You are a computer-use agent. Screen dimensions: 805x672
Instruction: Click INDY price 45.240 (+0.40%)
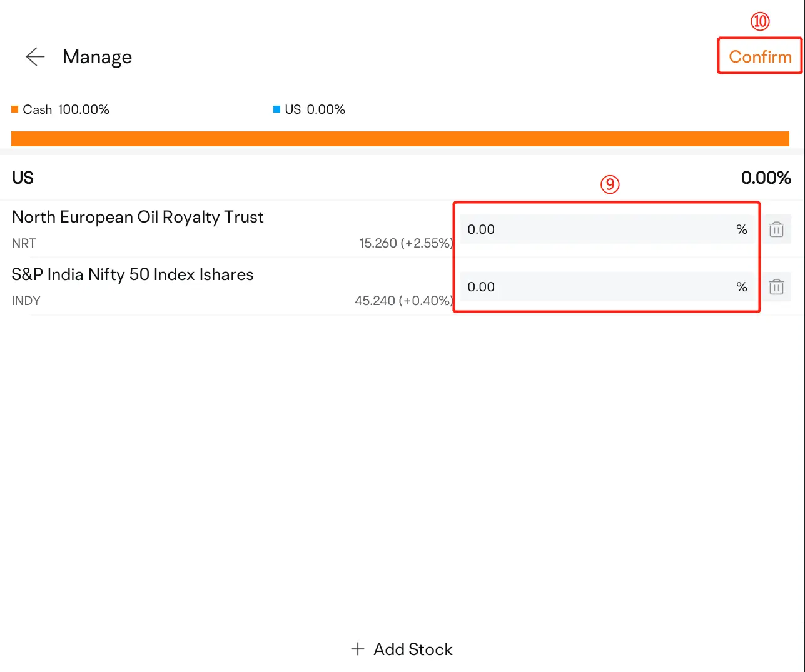[404, 301]
